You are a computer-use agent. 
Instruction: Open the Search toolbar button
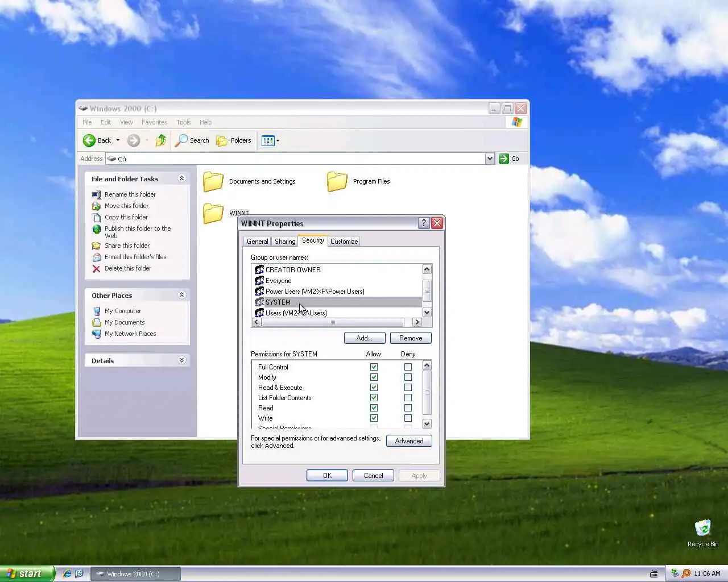click(x=192, y=140)
